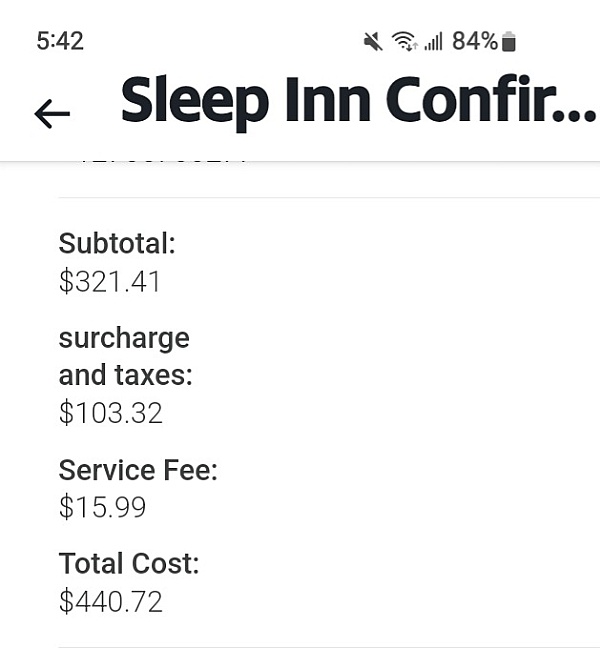Tap the Total Cost label
This screenshot has height=669, width=600.
point(129,564)
